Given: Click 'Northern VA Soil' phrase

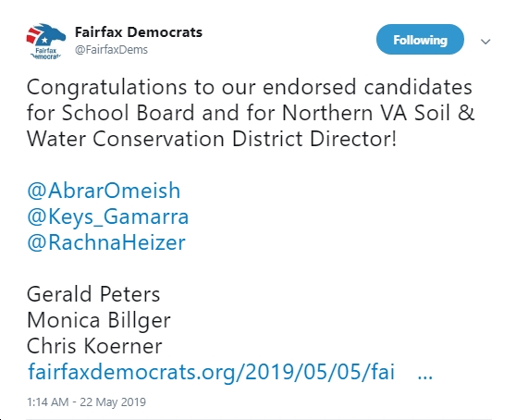Looking at the screenshot, I should click(x=366, y=113).
